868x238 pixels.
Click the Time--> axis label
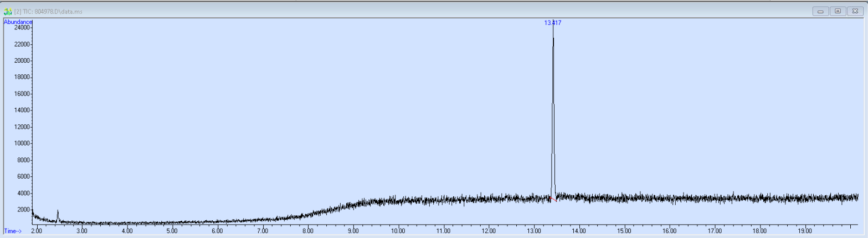click(x=13, y=230)
